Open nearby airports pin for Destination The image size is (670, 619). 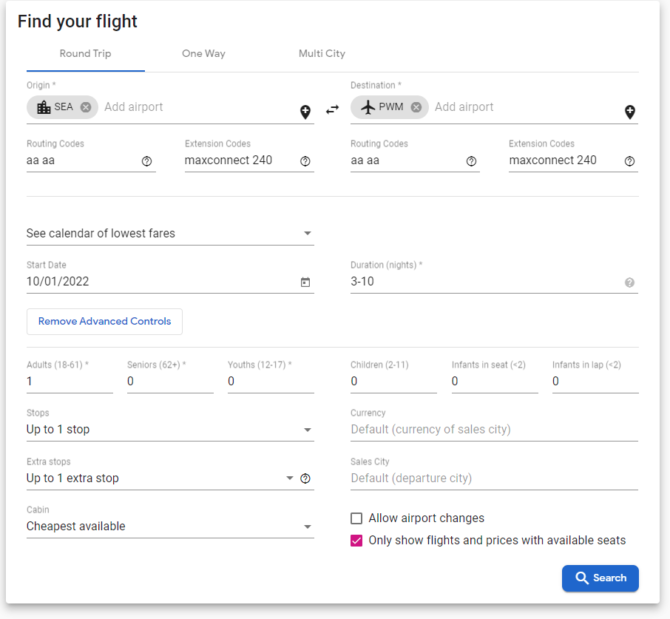pyautogui.click(x=630, y=112)
